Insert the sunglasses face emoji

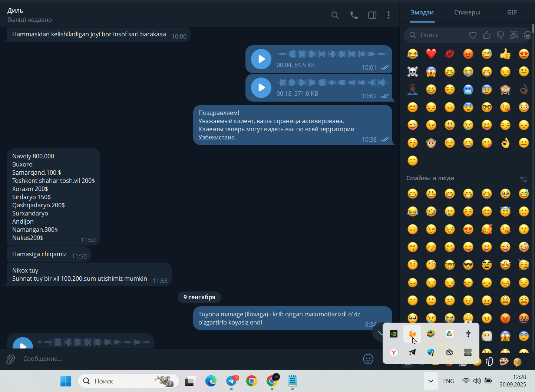pos(468,265)
